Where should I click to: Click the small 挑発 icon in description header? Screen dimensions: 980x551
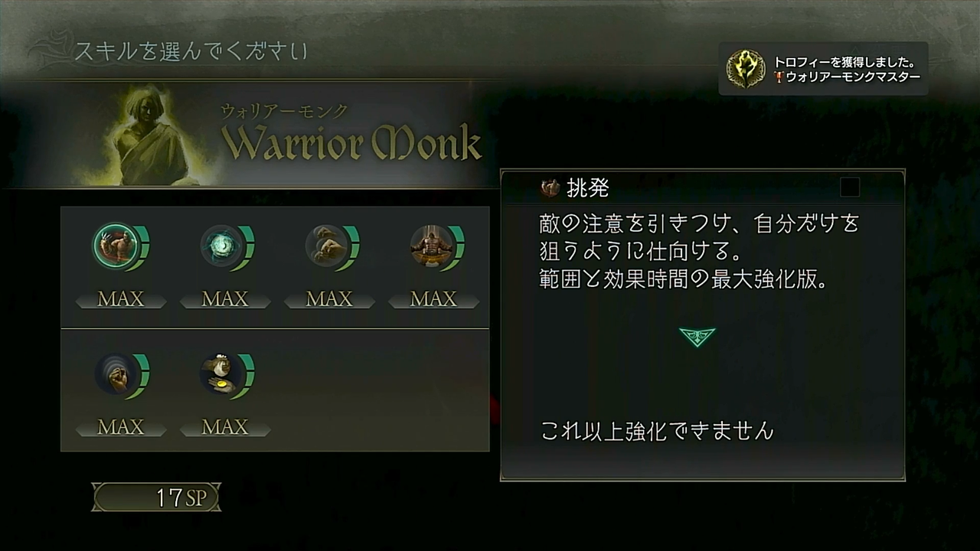[550, 187]
